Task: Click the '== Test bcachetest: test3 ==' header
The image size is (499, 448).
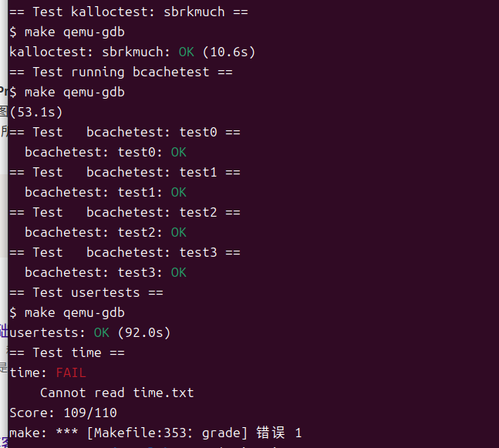Action: [x=125, y=252]
